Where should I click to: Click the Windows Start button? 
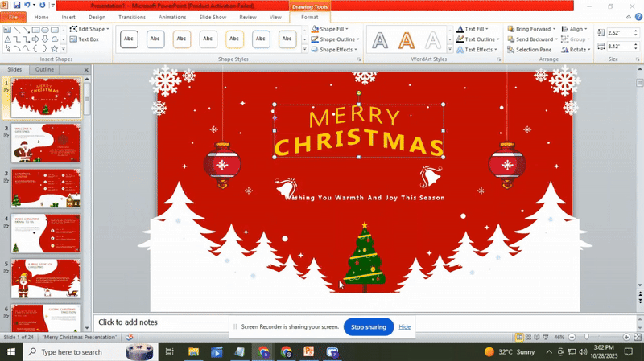pyautogui.click(x=11, y=352)
